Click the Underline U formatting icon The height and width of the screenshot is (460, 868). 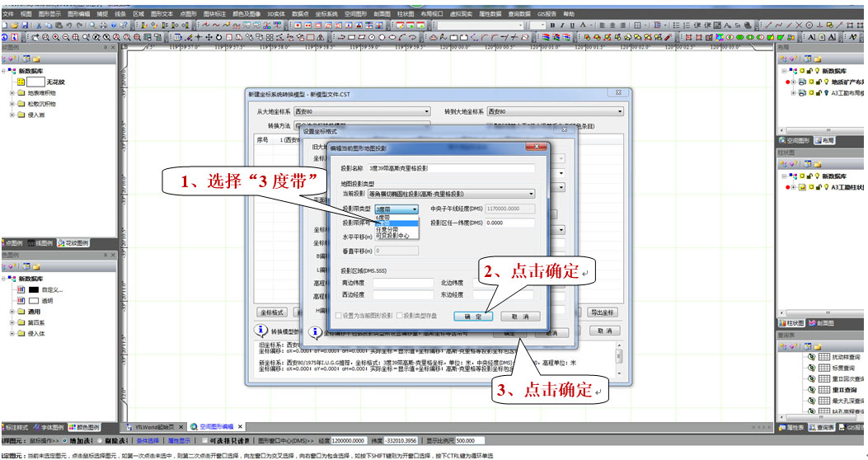pos(572,26)
